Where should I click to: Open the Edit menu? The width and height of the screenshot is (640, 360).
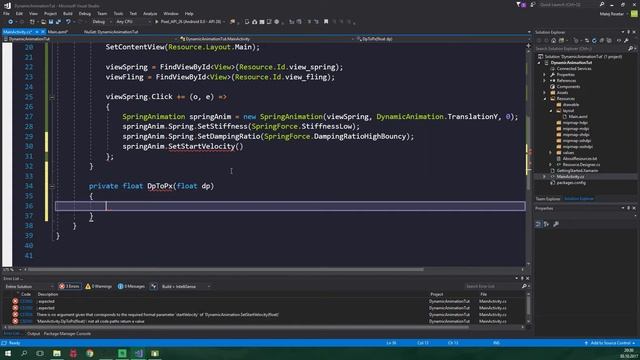(x=19, y=13)
